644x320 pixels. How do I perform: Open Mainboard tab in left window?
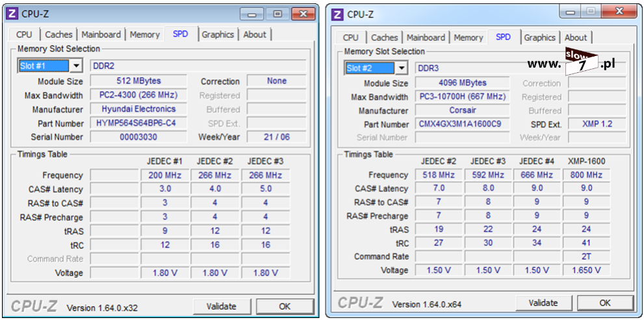(101, 34)
